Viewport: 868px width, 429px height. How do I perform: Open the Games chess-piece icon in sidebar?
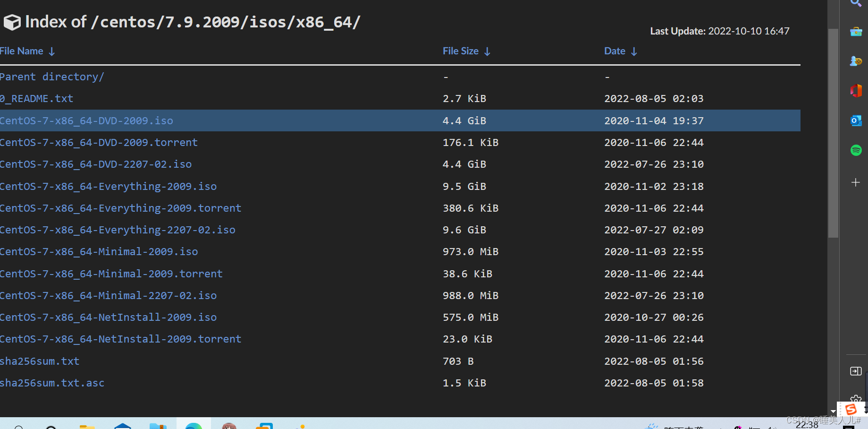click(x=856, y=61)
